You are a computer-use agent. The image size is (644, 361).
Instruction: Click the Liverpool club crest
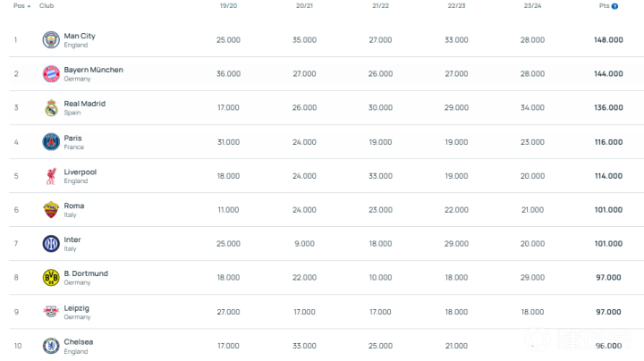pos(51,176)
